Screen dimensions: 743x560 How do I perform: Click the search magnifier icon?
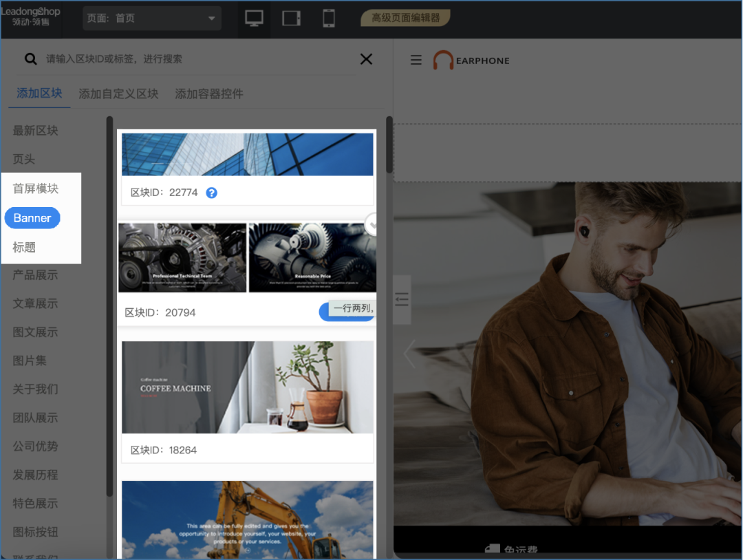pos(30,59)
